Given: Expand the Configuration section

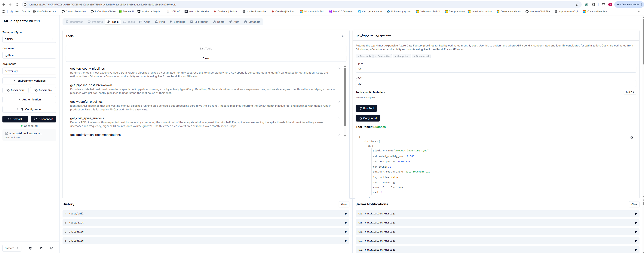Looking at the screenshot, I should tap(29, 109).
